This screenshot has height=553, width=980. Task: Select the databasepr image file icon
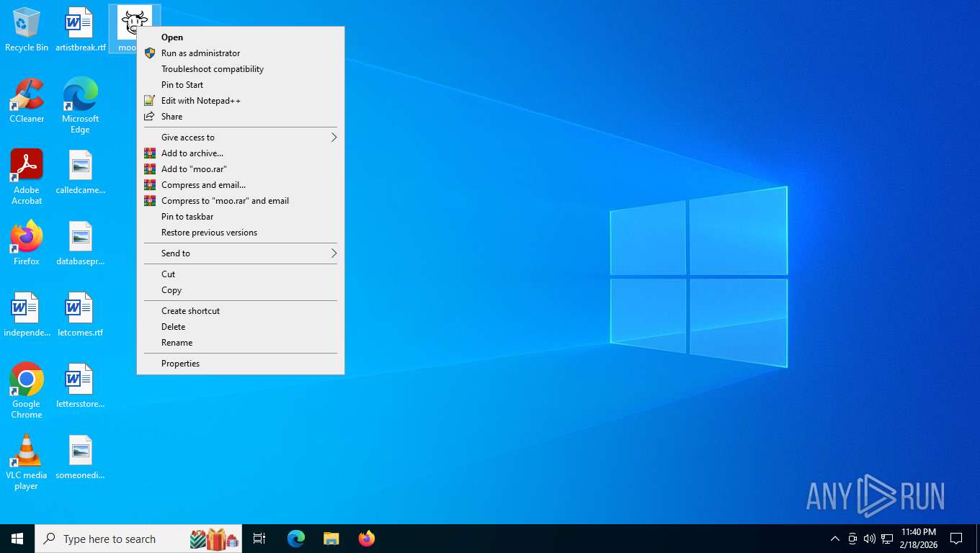pos(80,243)
